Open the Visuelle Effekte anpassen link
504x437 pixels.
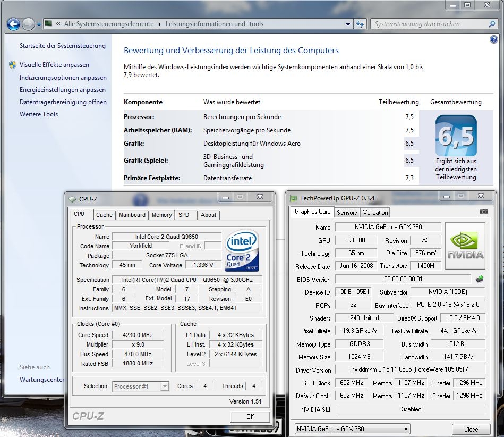tap(54, 65)
